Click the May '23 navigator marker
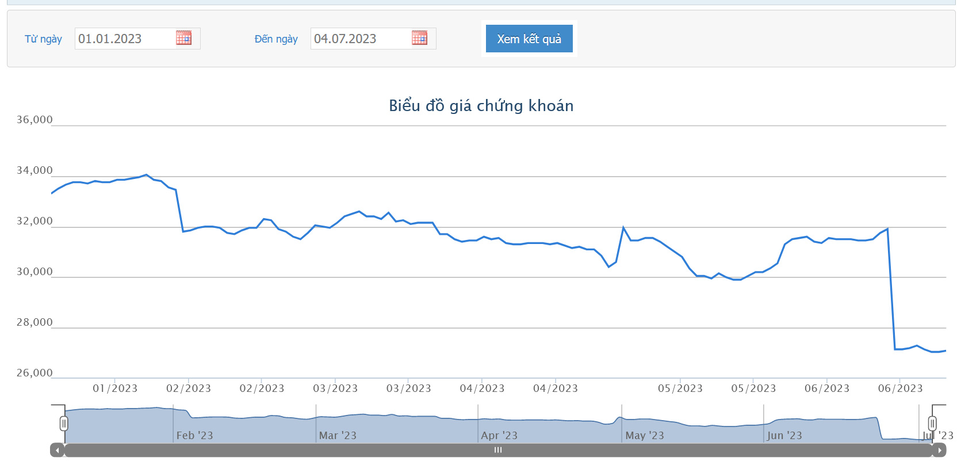 coord(645,436)
